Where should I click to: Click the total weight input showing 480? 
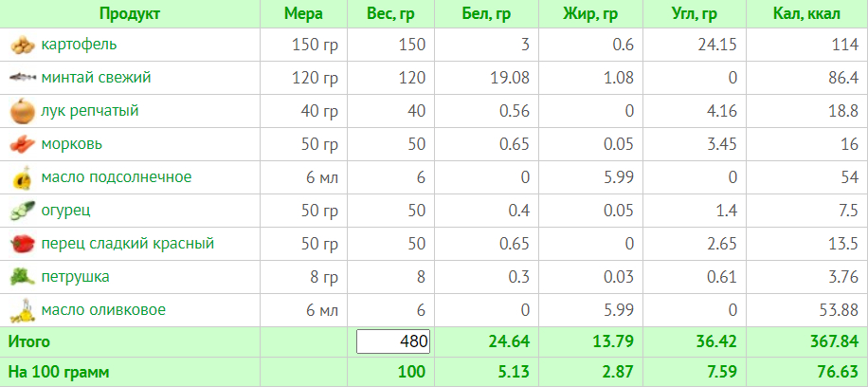(x=393, y=341)
